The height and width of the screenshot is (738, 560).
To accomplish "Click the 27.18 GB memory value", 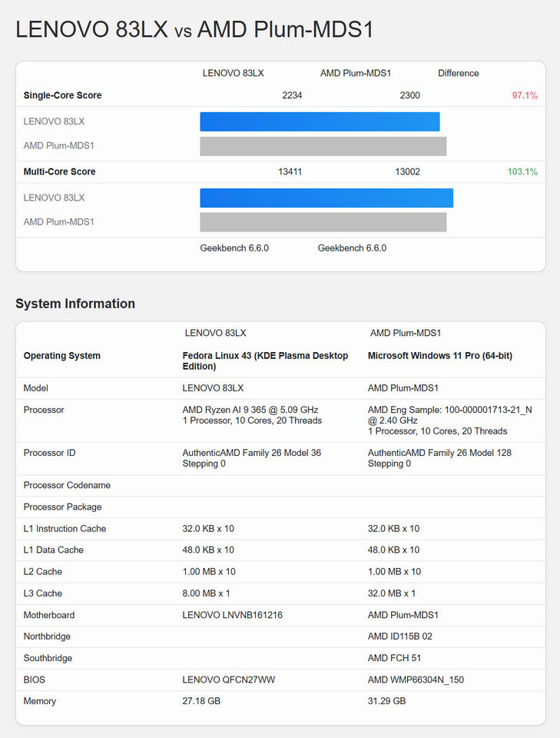I will click(x=203, y=701).
